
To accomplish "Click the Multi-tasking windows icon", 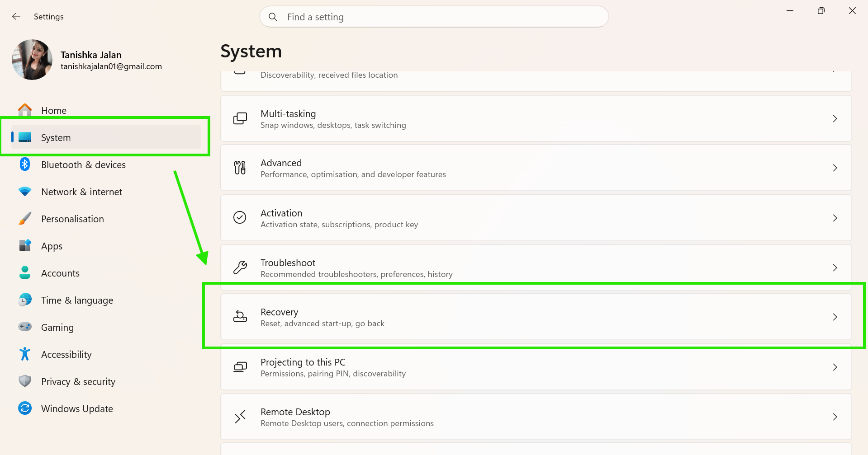I will click(240, 118).
